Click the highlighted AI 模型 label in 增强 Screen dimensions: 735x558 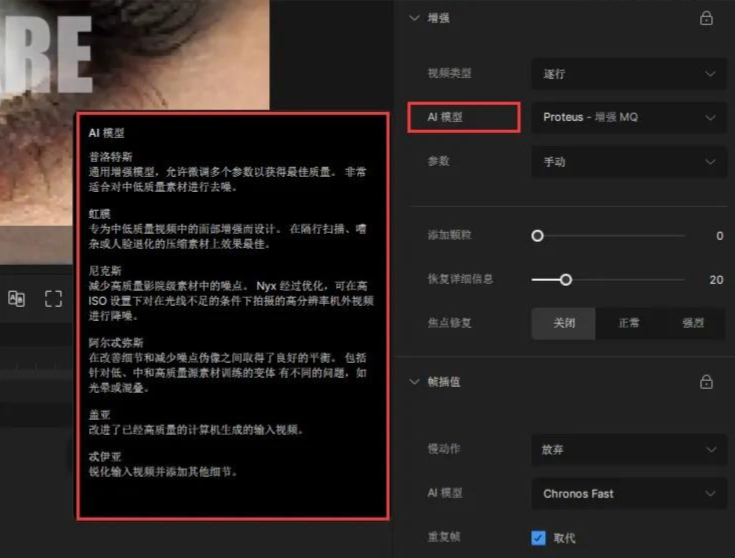[445, 117]
